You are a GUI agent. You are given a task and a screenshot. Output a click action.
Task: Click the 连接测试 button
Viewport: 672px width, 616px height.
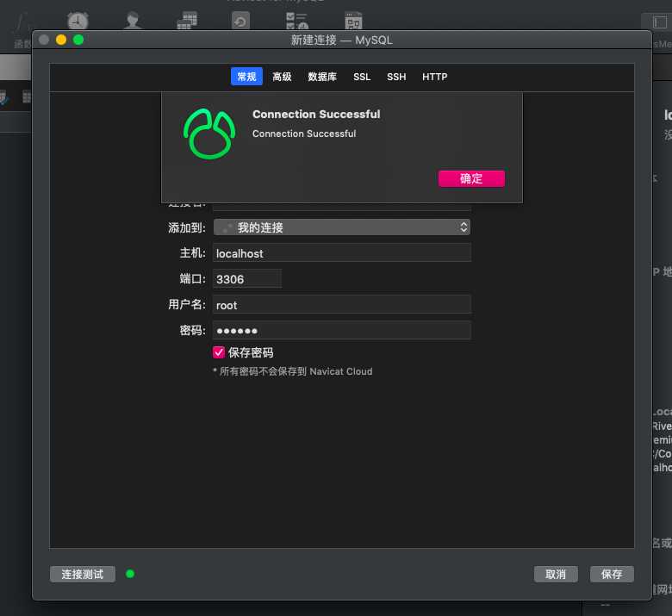click(83, 574)
